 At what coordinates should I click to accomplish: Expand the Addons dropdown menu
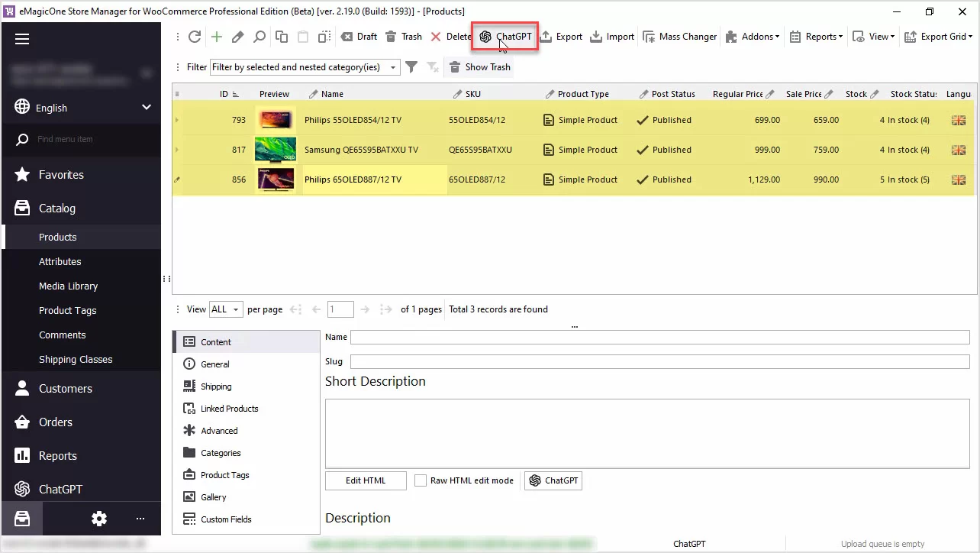click(752, 37)
